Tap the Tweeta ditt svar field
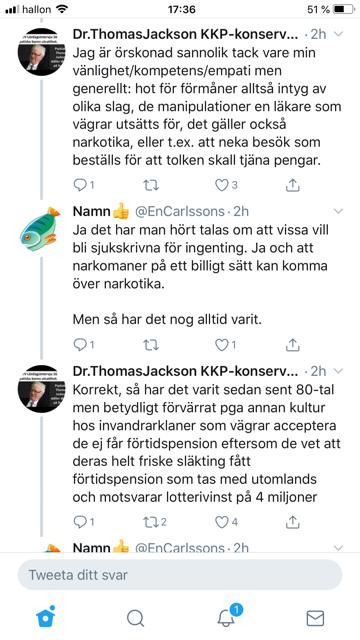The height and width of the screenshot is (640, 360). 180,575
